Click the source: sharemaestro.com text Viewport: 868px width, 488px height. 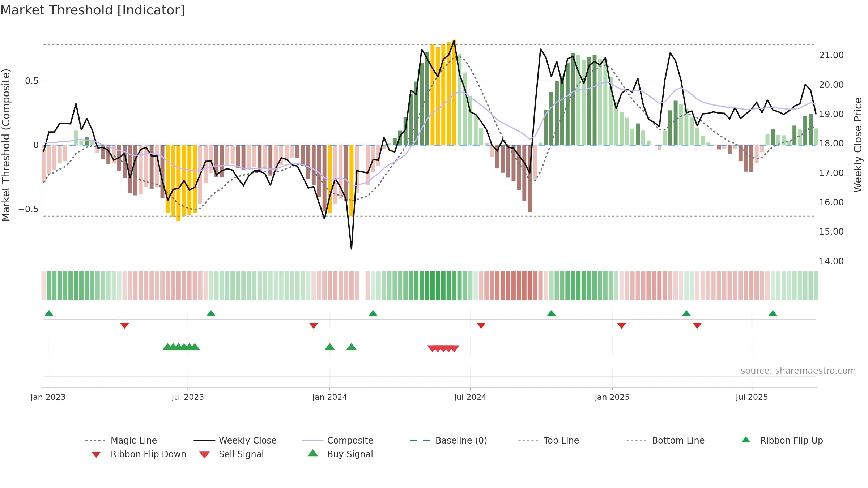pyautogui.click(x=798, y=371)
